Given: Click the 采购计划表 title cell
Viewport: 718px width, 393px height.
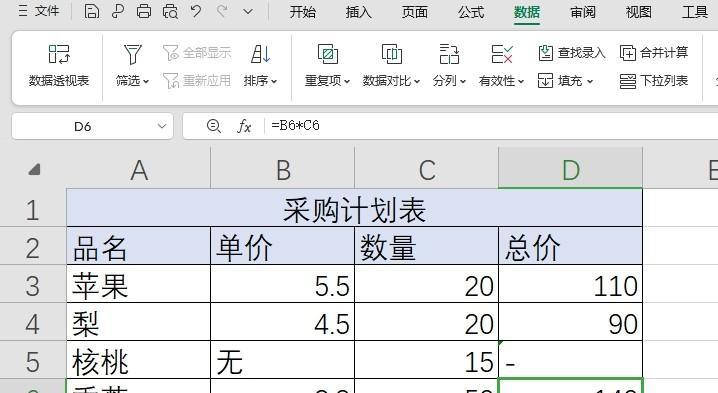Looking at the screenshot, I should click(x=355, y=208).
